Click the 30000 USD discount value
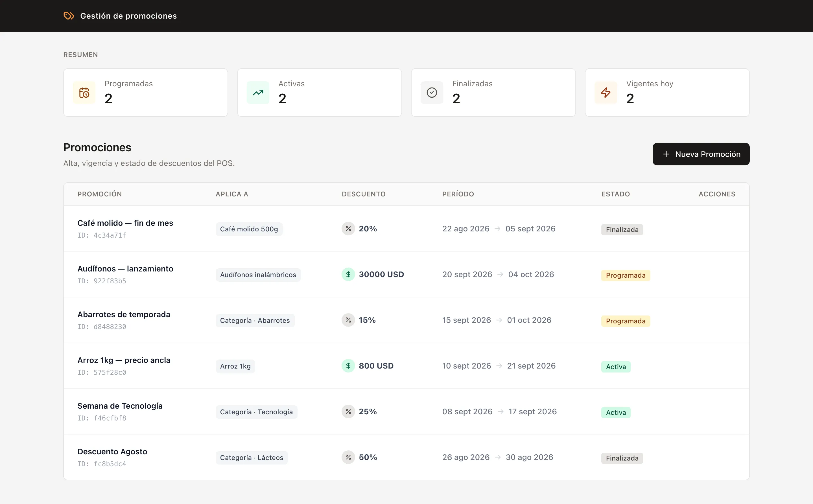 point(381,274)
